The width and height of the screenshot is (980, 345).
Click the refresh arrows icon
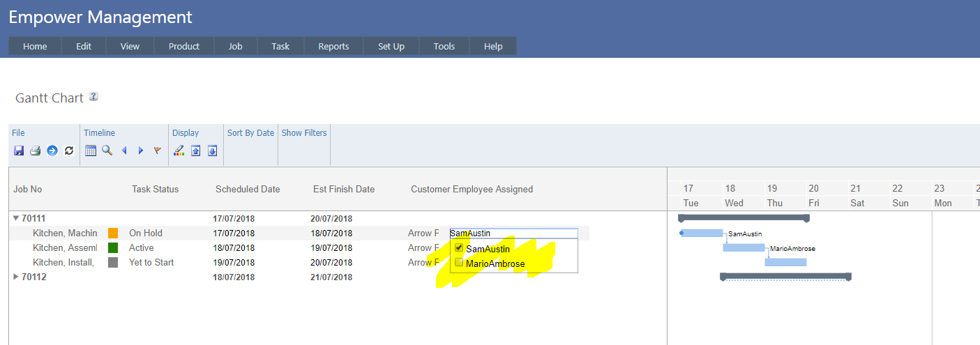[69, 151]
